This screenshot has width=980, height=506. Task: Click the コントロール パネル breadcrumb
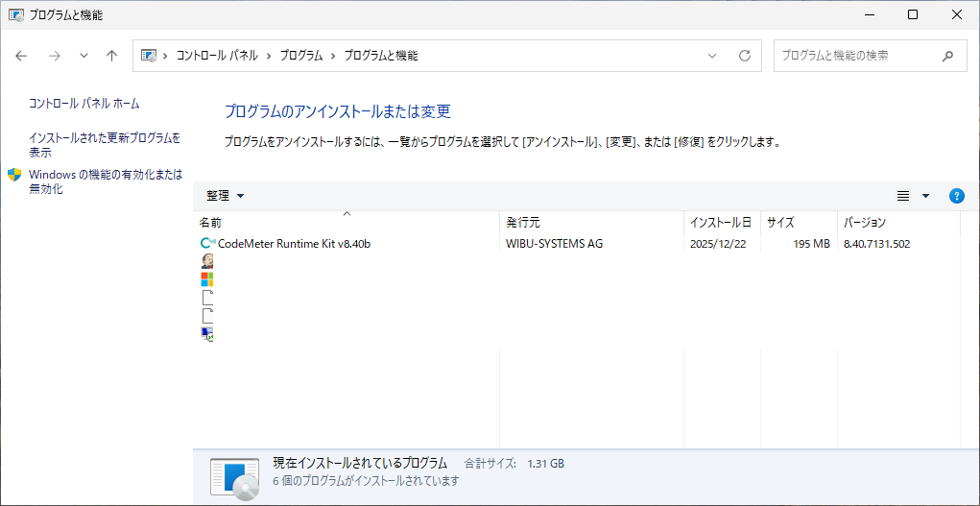pos(216,56)
